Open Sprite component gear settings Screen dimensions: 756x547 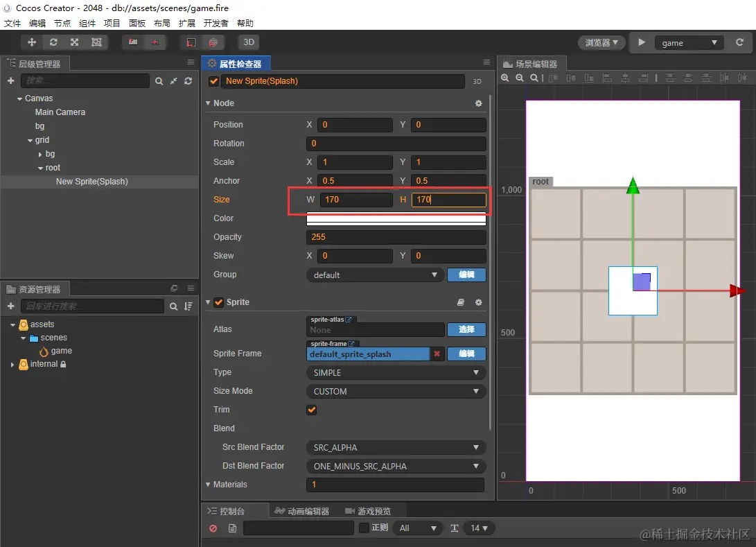pyautogui.click(x=478, y=302)
